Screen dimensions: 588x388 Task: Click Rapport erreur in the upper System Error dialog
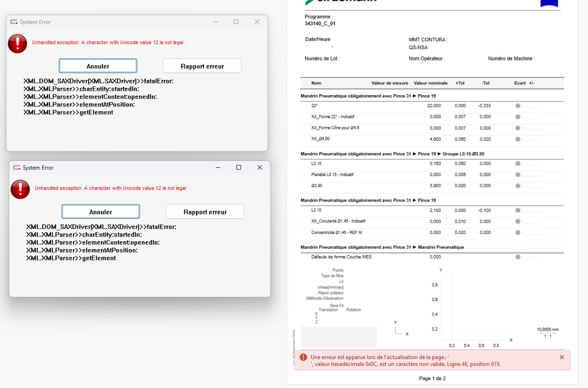tap(202, 66)
